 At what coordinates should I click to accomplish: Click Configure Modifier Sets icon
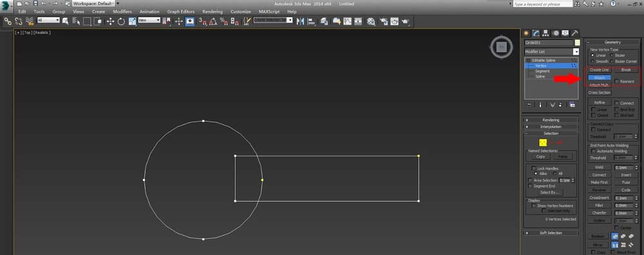point(572,105)
